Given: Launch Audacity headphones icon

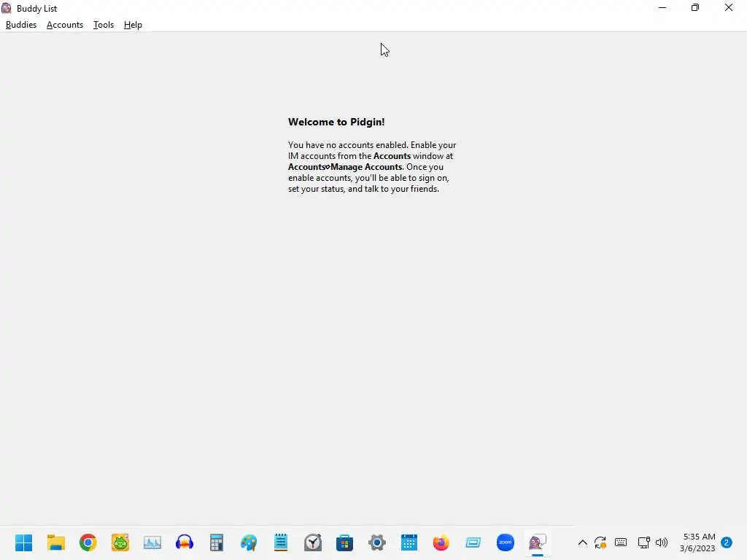Looking at the screenshot, I should click(185, 542).
